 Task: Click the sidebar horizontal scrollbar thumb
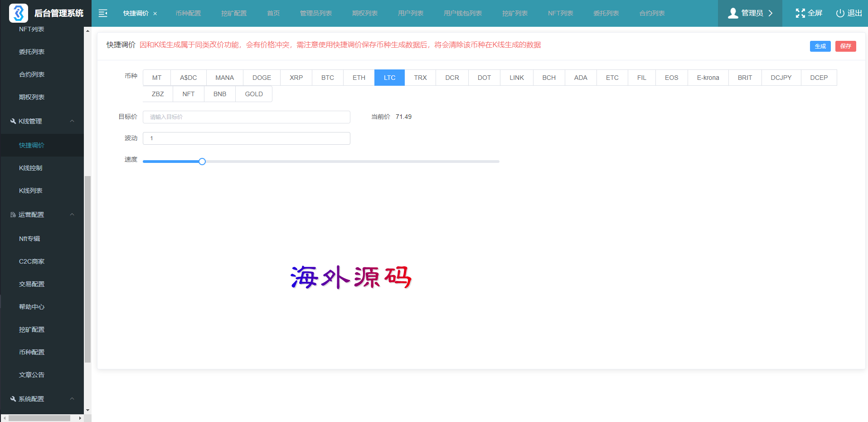click(x=39, y=418)
